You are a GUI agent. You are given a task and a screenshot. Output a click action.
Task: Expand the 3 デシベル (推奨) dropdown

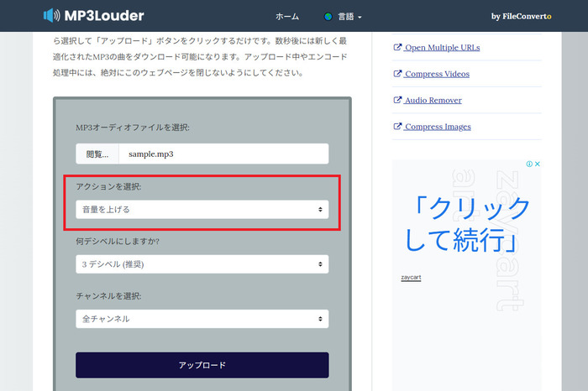pos(202,264)
